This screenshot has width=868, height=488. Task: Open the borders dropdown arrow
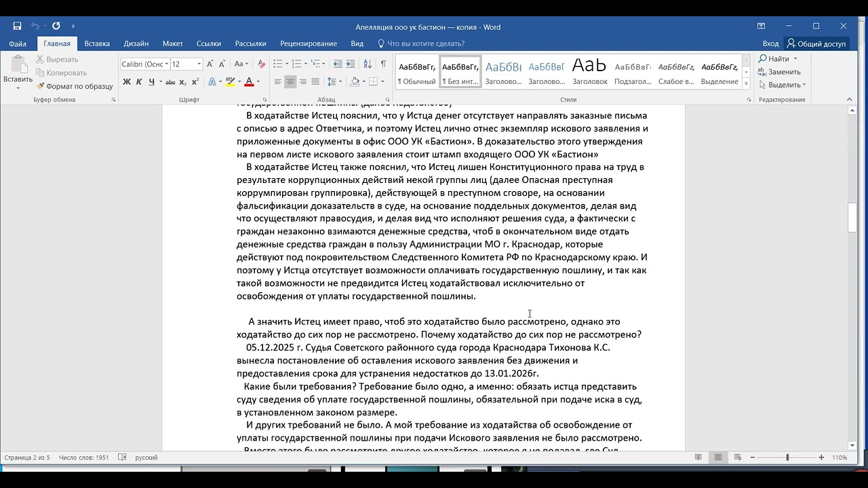(382, 82)
